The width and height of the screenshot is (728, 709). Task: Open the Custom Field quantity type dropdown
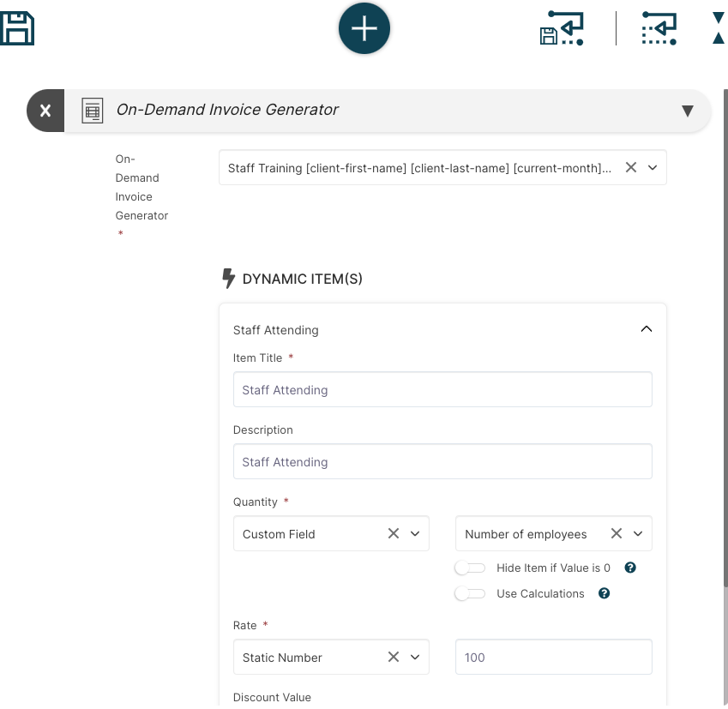[415, 534]
